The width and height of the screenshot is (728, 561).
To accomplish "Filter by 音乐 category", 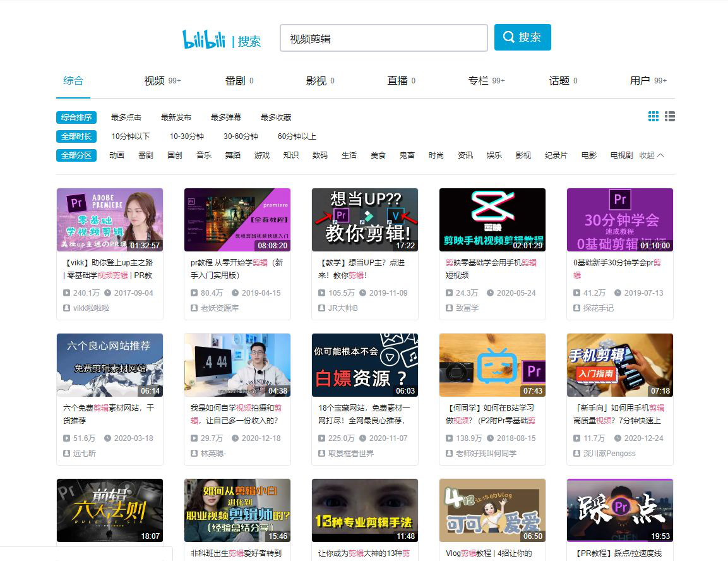I will click(204, 155).
